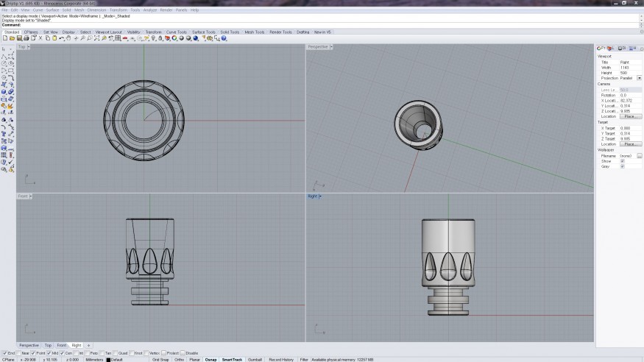
Task: Open the Help panel tab icon
Action: point(632,48)
